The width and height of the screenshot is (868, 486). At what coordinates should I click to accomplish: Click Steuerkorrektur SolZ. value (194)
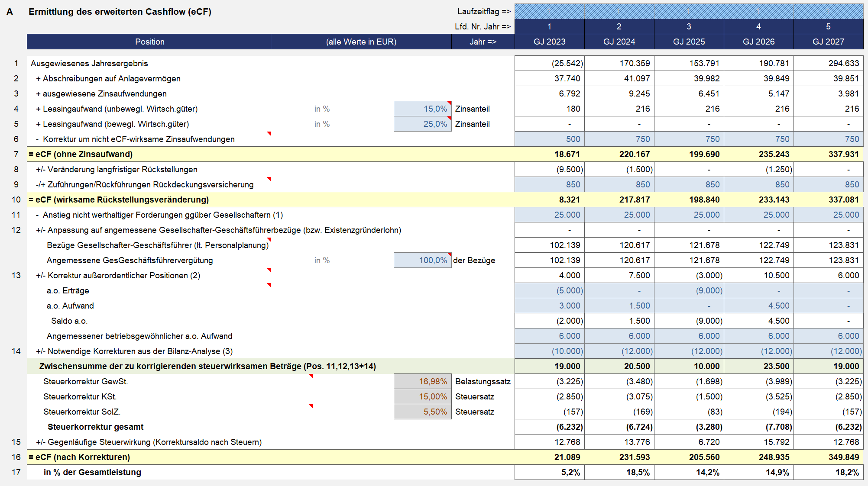click(x=758, y=412)
